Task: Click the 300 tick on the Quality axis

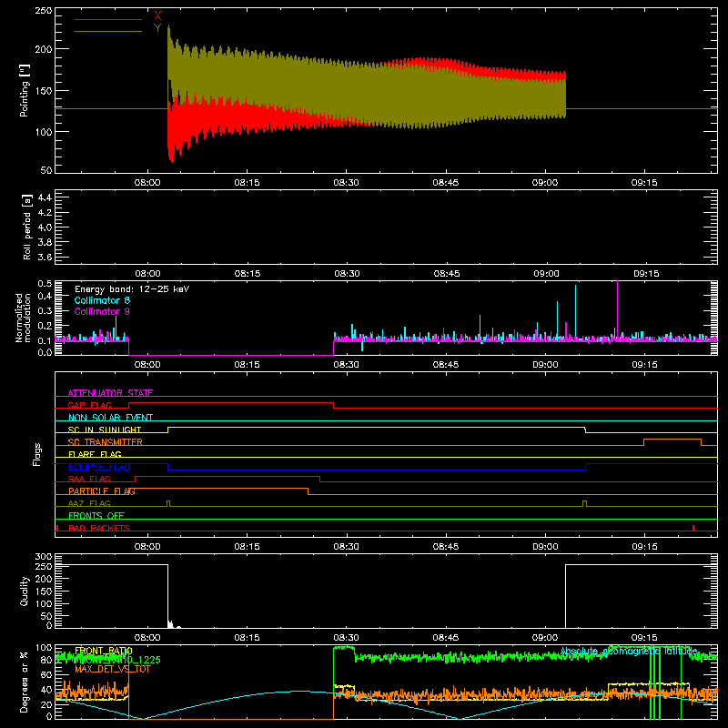Action: (44, 556)
